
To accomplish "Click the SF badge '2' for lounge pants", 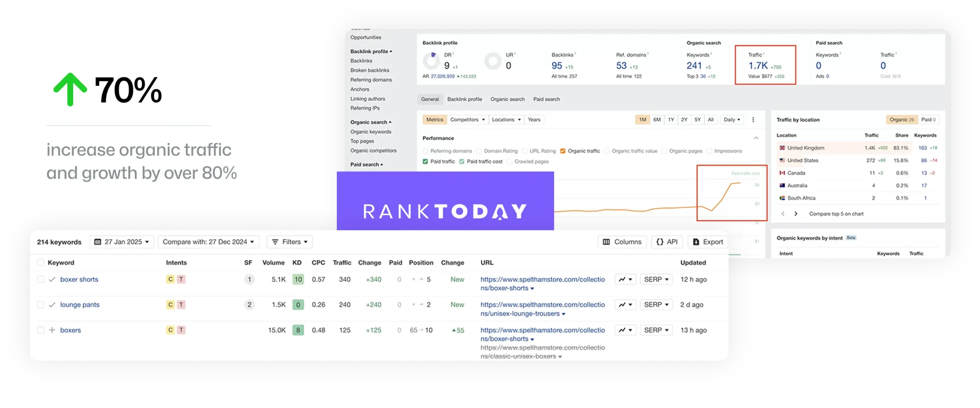I will [x=249, y=305].
